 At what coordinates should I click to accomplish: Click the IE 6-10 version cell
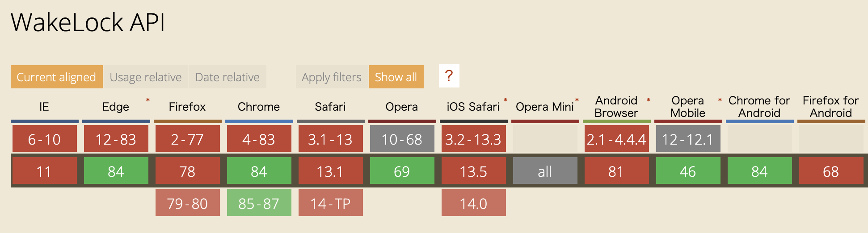pos(44,139)
